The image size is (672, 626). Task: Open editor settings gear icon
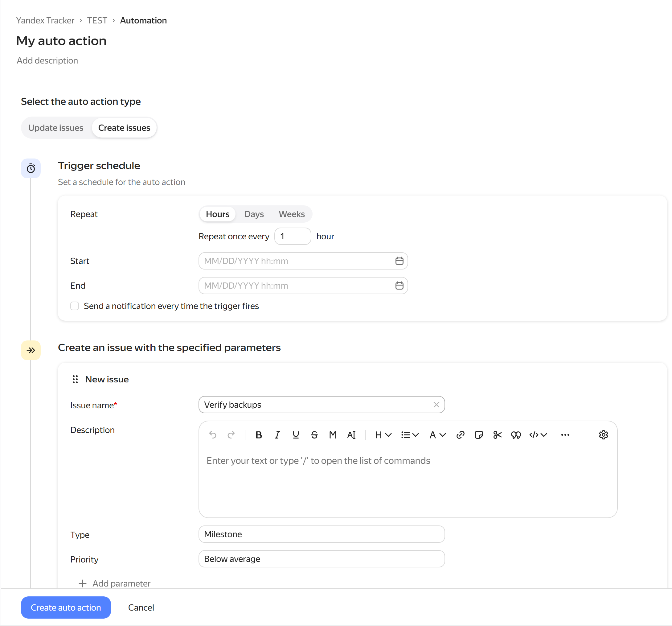(603, 434)
